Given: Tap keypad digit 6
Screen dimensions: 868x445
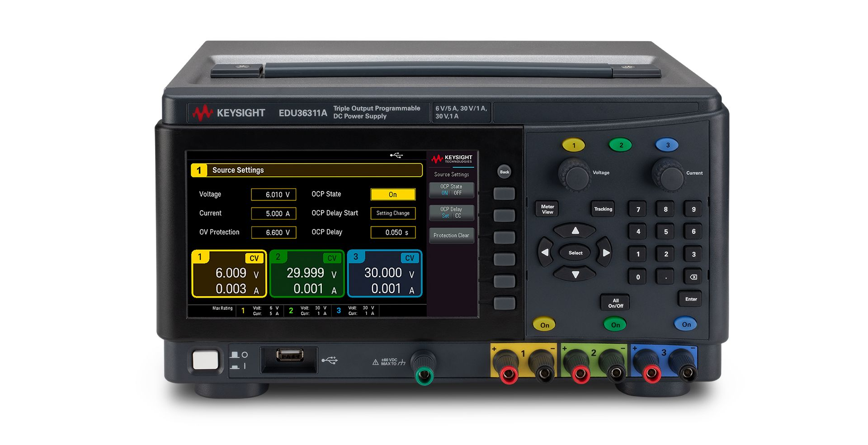Looking at the screenshot, I should pyautogui.click(x=693, y=232).
